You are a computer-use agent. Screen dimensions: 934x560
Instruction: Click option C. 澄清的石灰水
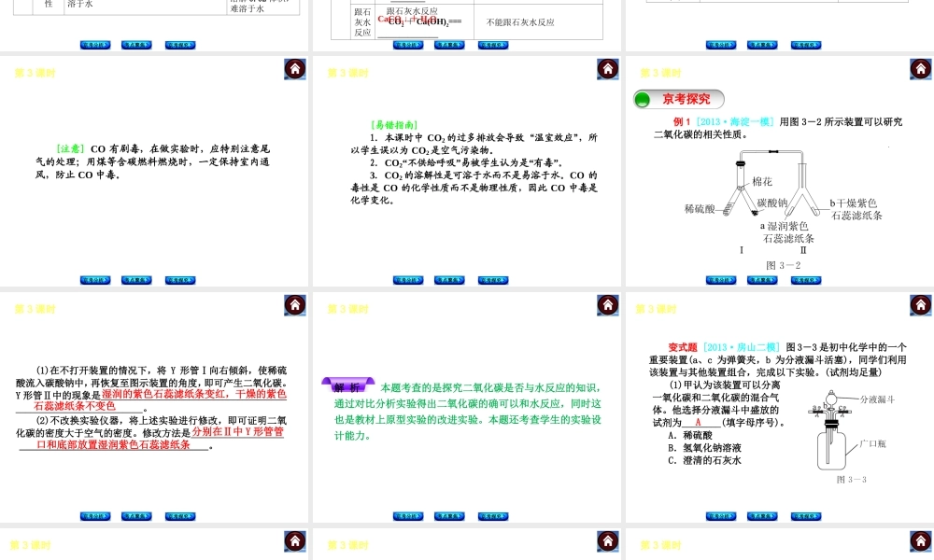point(704,461)
